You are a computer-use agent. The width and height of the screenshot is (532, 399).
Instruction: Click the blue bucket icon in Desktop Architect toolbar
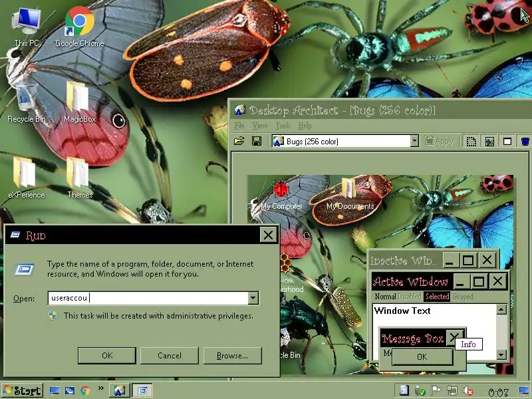click(525, 141)
